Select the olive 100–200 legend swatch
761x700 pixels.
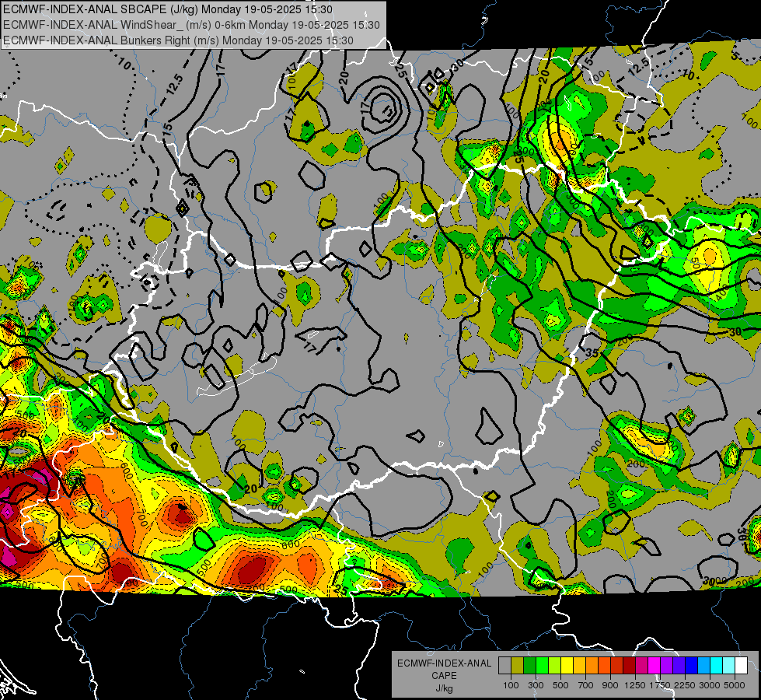[517, 665]
